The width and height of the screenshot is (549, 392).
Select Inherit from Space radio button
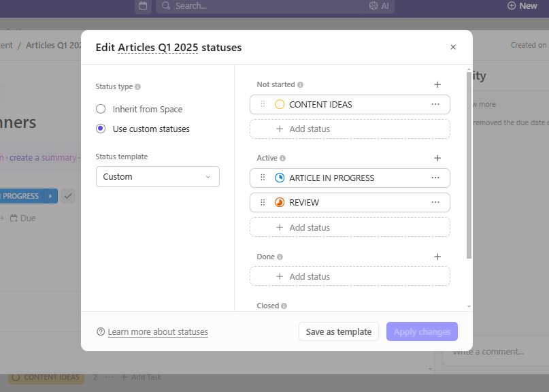click(101, 109)
